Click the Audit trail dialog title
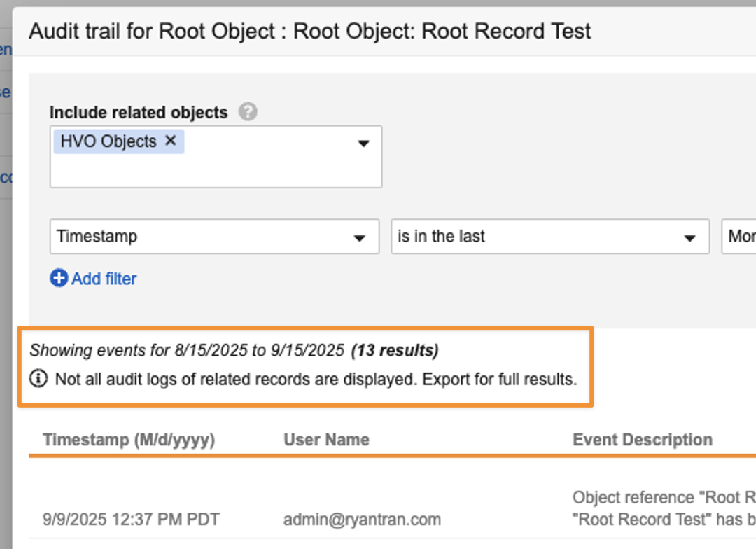The width and height of the screenshot is (756, 549). coord(310,31)
